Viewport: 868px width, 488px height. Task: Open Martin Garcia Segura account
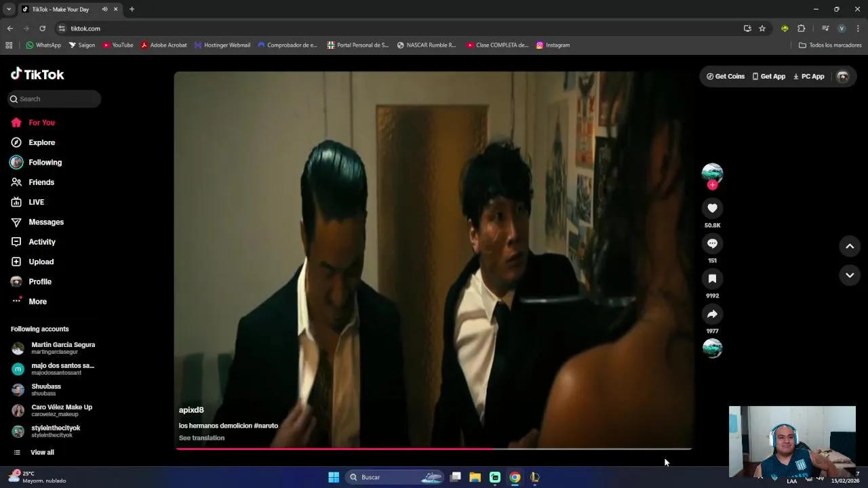(54, 348)
